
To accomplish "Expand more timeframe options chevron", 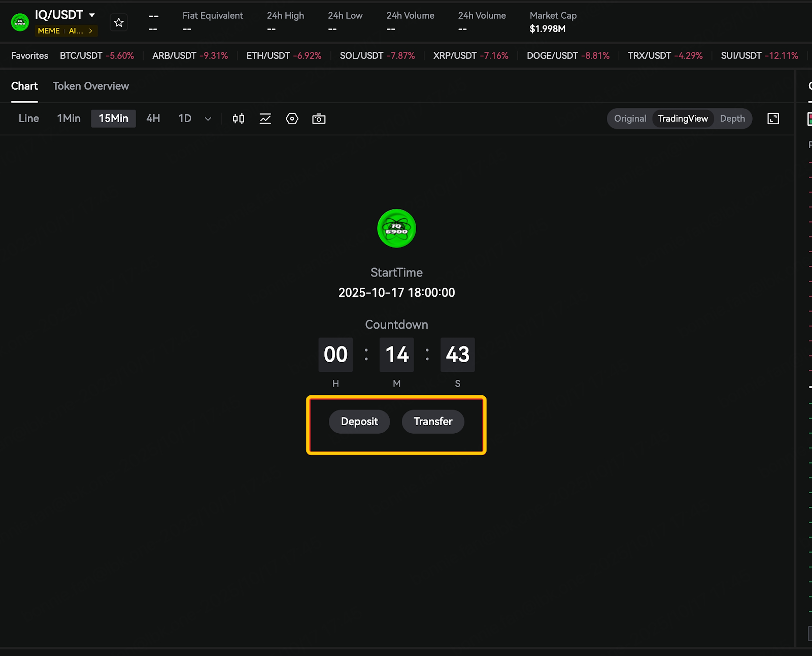I will [208, 119].
